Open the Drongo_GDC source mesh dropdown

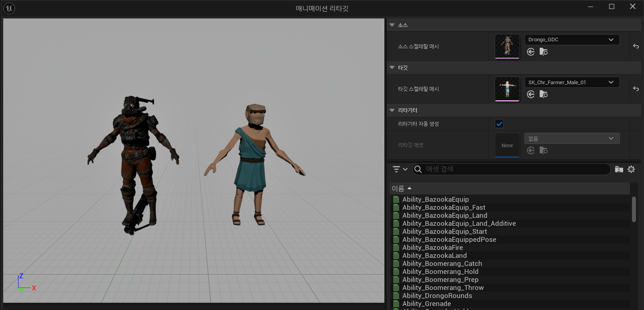(x=572, y=40)
